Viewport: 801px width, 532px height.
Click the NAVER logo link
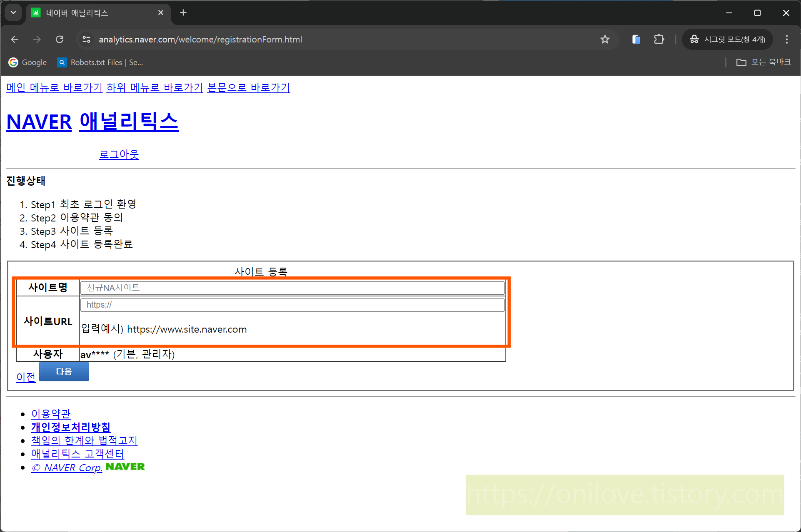pyautogui.click(x=39, y=122)
